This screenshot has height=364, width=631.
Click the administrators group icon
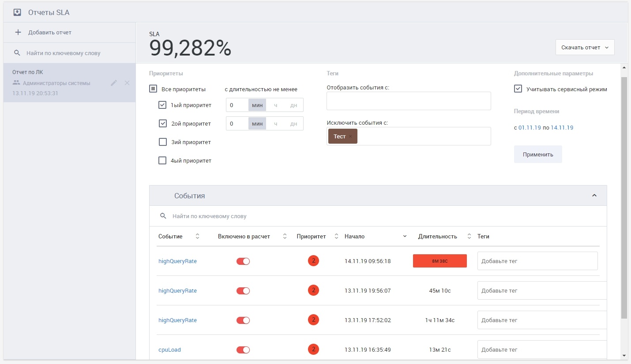[x=16, y=83]
